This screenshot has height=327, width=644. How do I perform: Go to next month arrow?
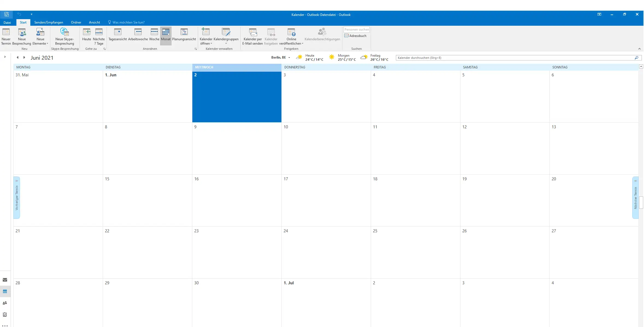point(24,57)
